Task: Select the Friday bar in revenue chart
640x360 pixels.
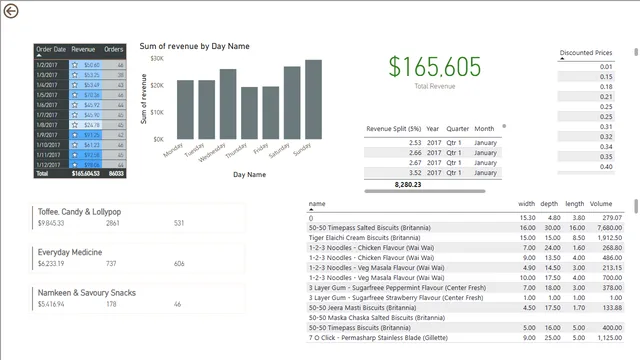Action: [x=271, y=113]
